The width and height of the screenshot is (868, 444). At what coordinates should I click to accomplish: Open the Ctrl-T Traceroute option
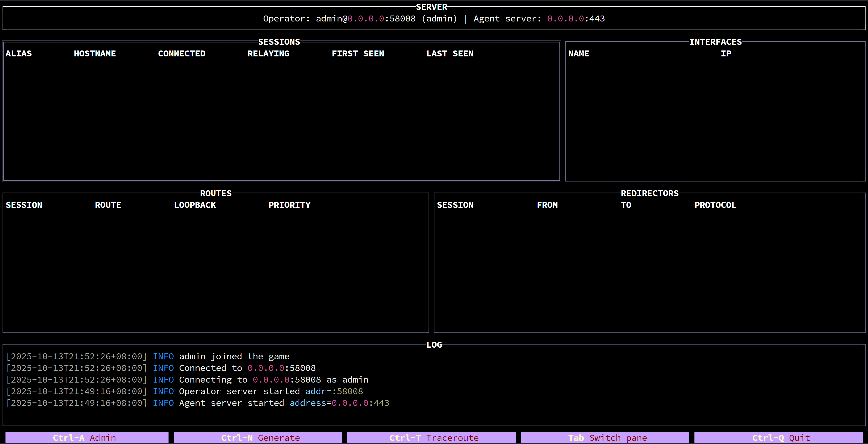click(431, 438)
